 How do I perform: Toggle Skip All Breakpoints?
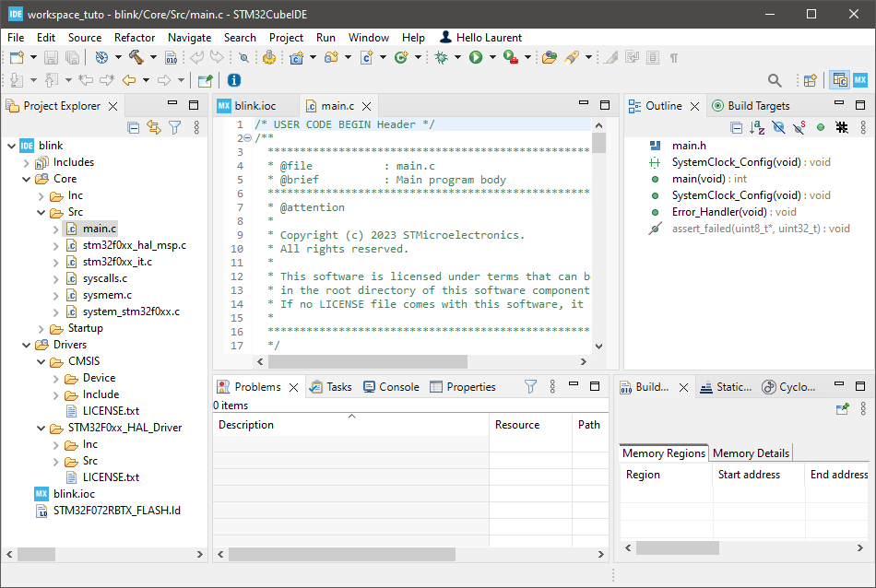click(x=243, y=57)
